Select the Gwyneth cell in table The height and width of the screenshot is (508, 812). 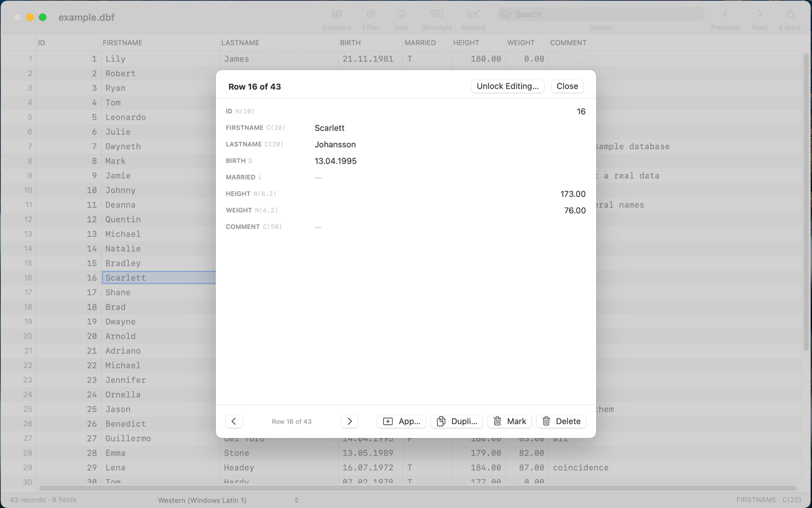[x=160, y=146]
